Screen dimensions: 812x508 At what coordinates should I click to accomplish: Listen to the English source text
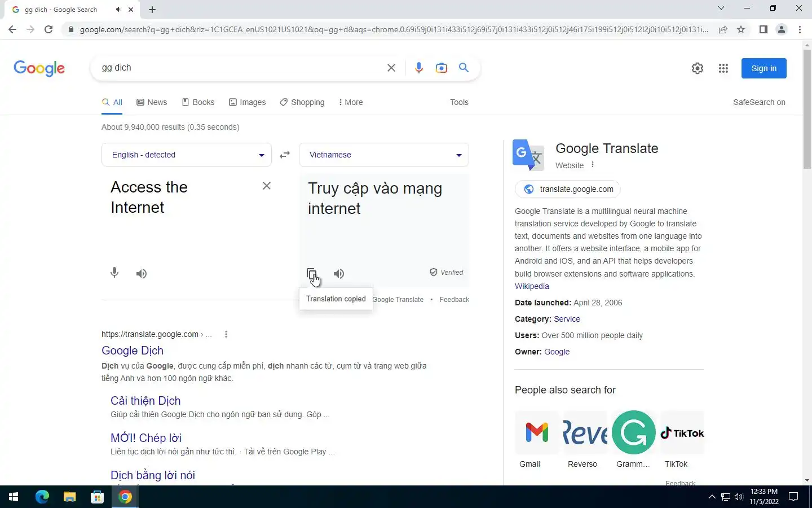142,274
